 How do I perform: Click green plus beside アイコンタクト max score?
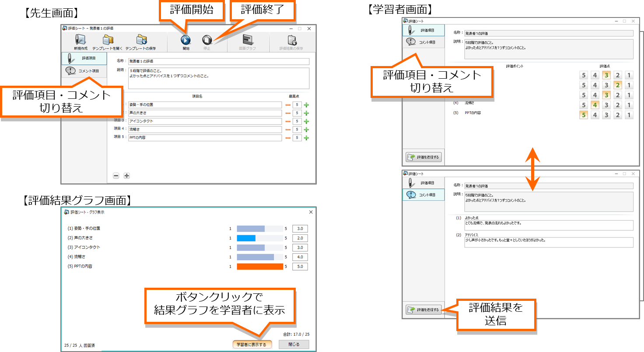(306, 121)
